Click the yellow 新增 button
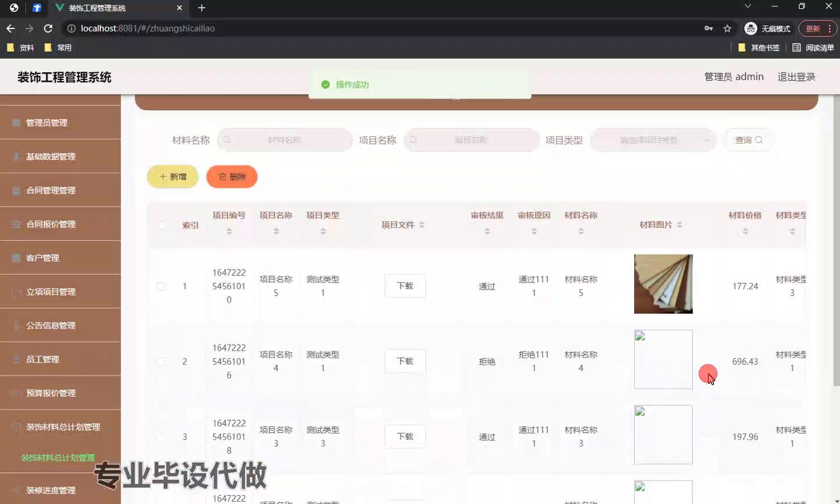840x504 pixels. click(x=173, y=177)
